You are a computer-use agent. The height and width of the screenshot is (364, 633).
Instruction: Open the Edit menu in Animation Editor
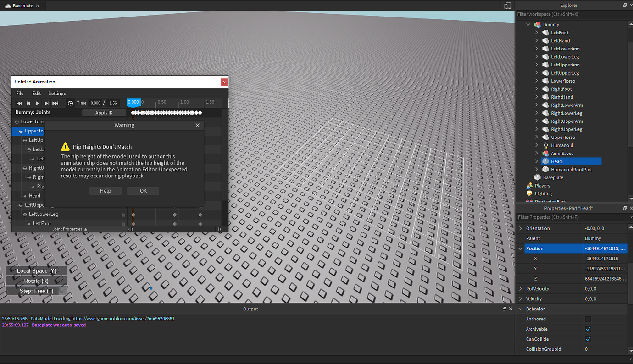pyautogui.click(x=36, y=94)
